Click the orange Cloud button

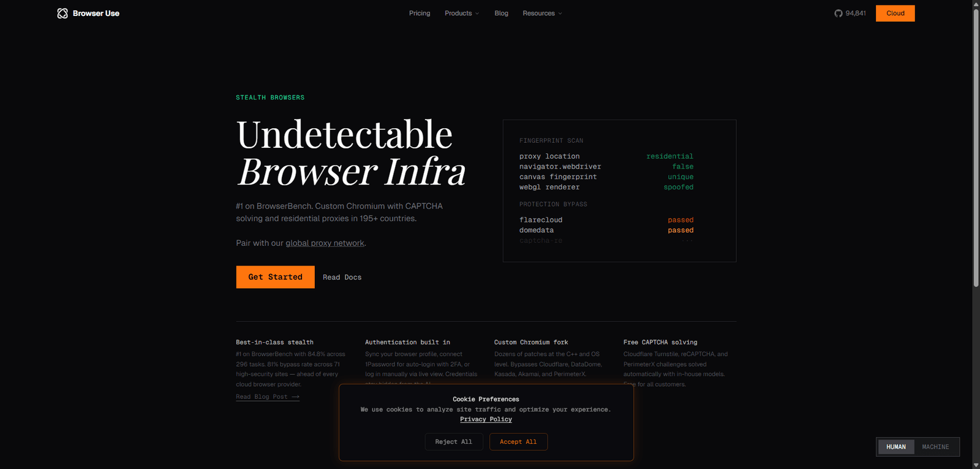point(895,13)
